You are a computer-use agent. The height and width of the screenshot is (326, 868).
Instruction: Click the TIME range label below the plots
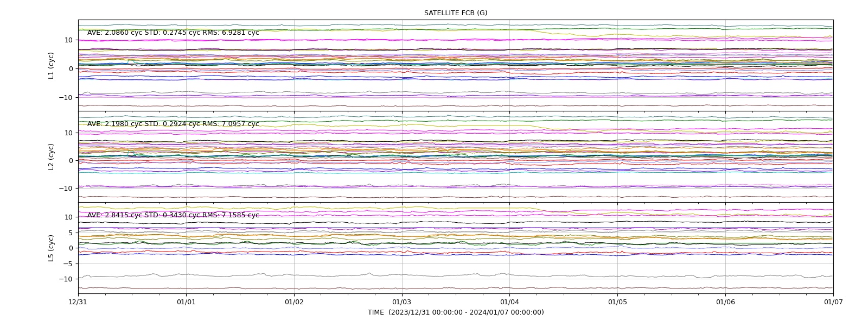456,312
